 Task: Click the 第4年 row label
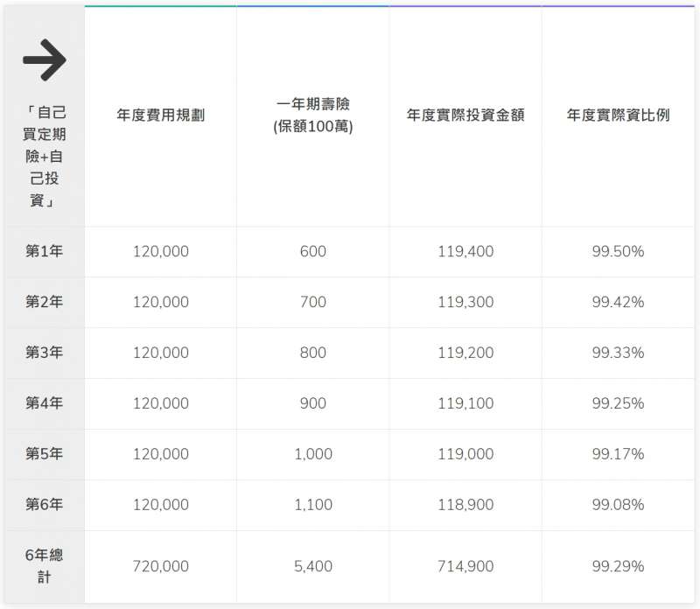coord(45,403)
